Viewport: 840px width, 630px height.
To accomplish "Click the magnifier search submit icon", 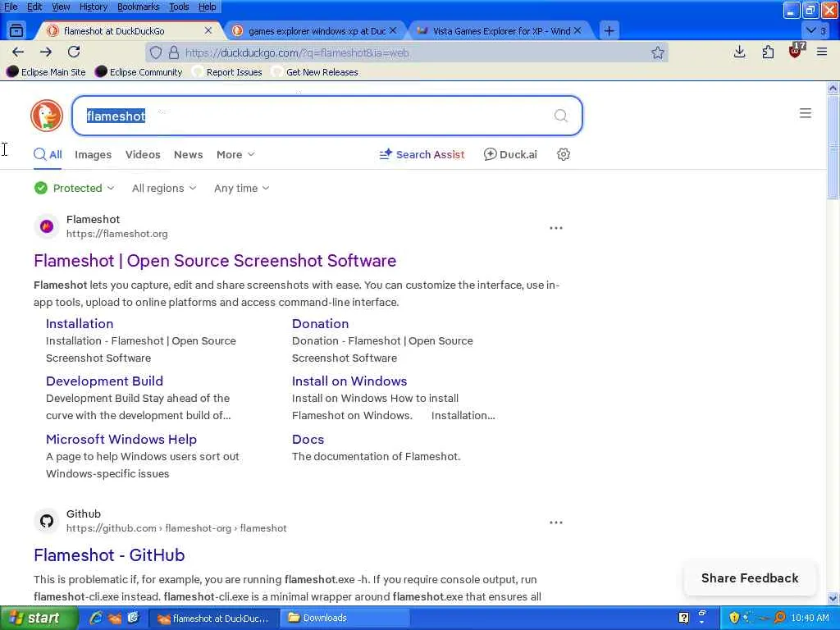I will [x=561, y=115].
